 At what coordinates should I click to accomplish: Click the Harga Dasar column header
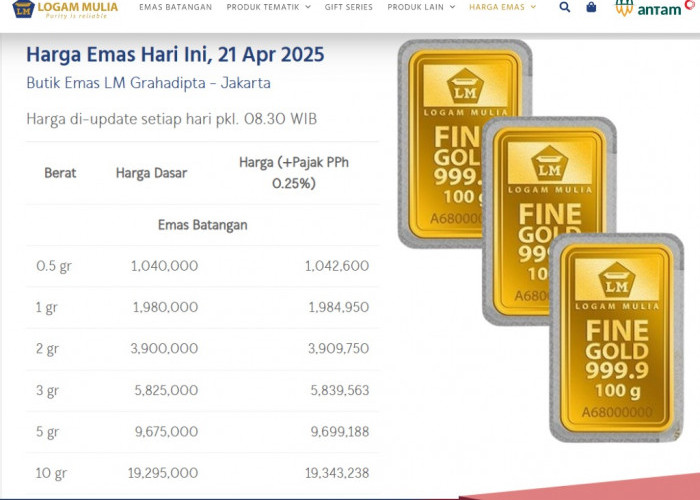coord(151,173)
